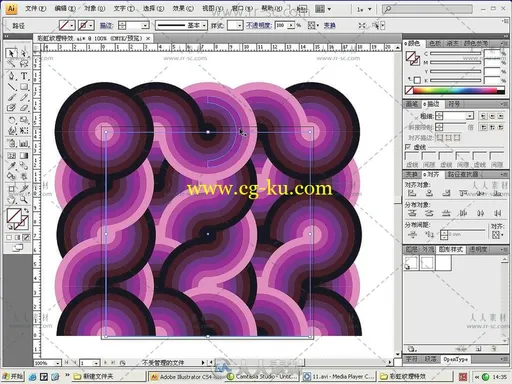Screen dimensions: 512x384
Task: Click vertical distribute top in Align panel
Action: click(x=412, y=213)
